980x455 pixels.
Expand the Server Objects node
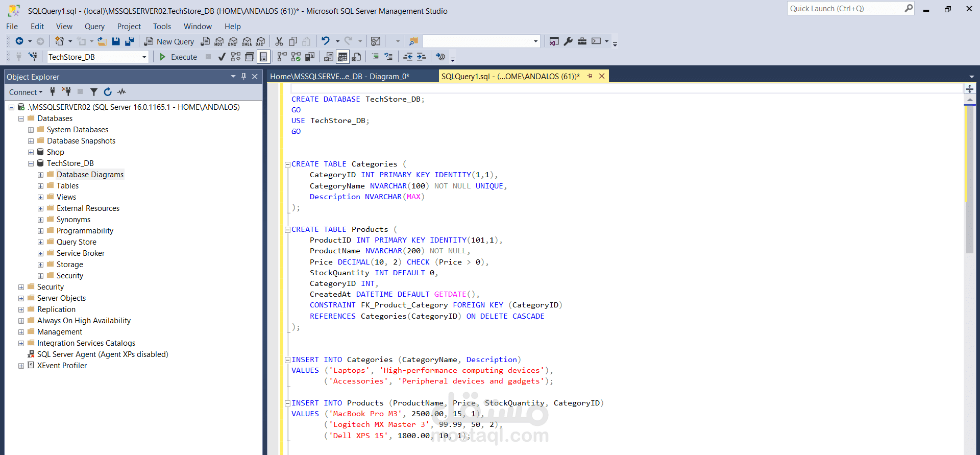[21, 298]
